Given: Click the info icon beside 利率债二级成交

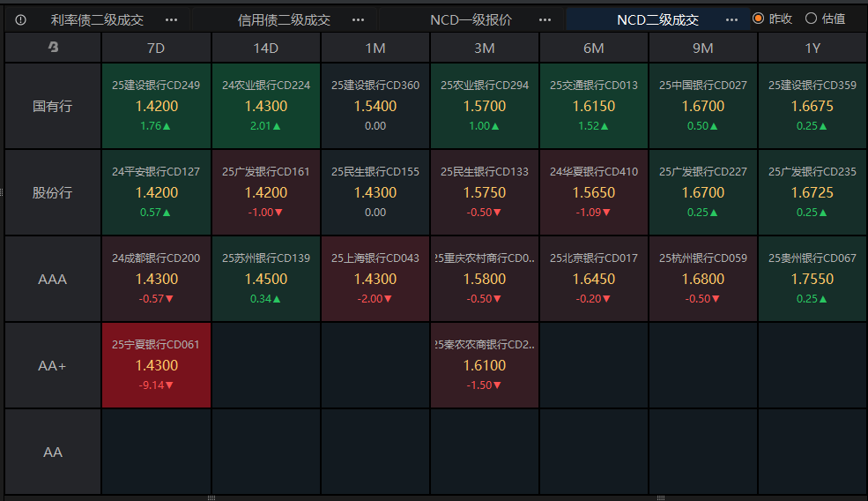Looking at the screenshot, I should (x=20, y=19).
